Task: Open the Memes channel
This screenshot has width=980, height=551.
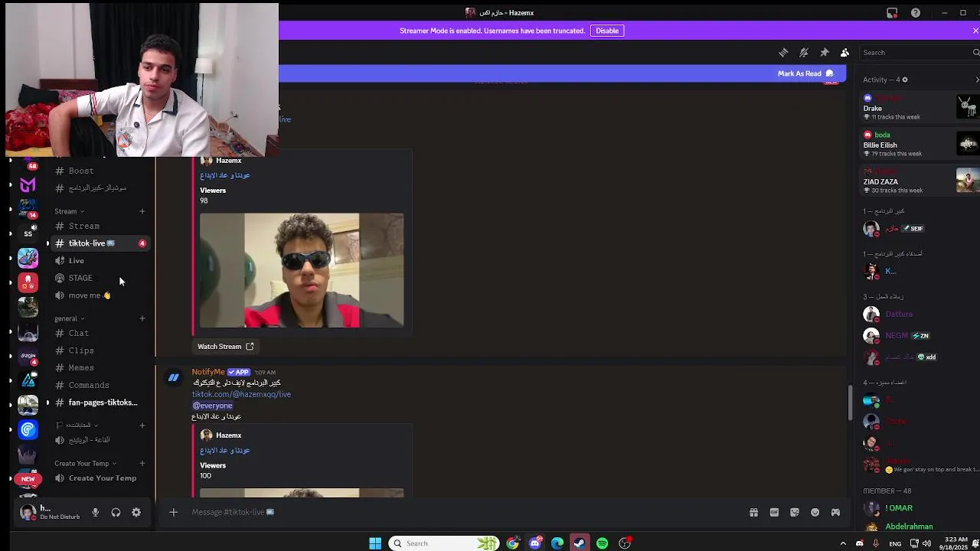Action: (x=100, y=367)
